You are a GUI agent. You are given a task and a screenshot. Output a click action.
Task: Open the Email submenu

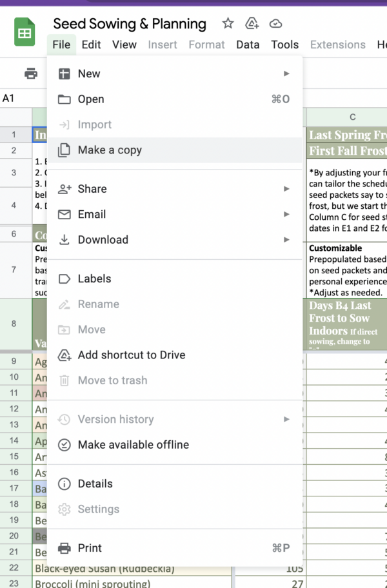(92, 214)
